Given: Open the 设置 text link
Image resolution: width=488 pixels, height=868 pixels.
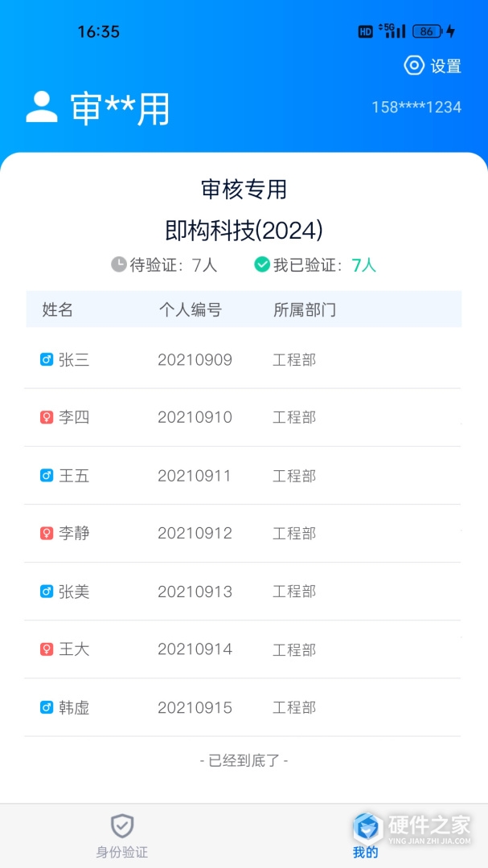Looking at the screenshot, I should pos(446,67).
